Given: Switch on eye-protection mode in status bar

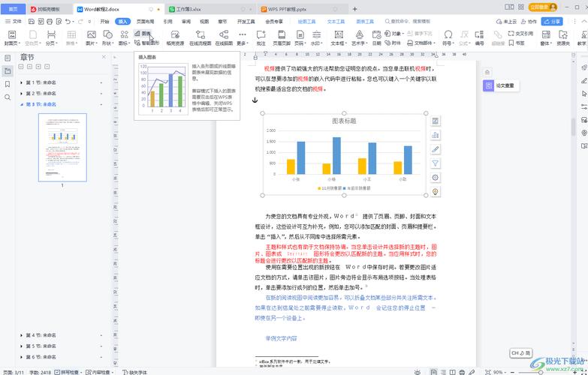Looking at the screenshot, I should coord(418,372).
